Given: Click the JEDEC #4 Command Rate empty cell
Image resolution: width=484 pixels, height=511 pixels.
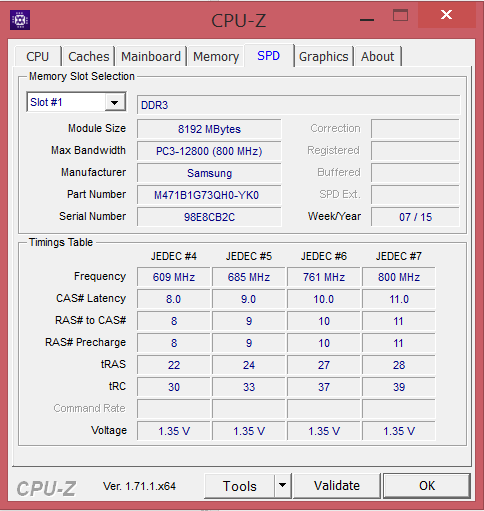Looking at the screenshot, I should (x=174, y=409).
